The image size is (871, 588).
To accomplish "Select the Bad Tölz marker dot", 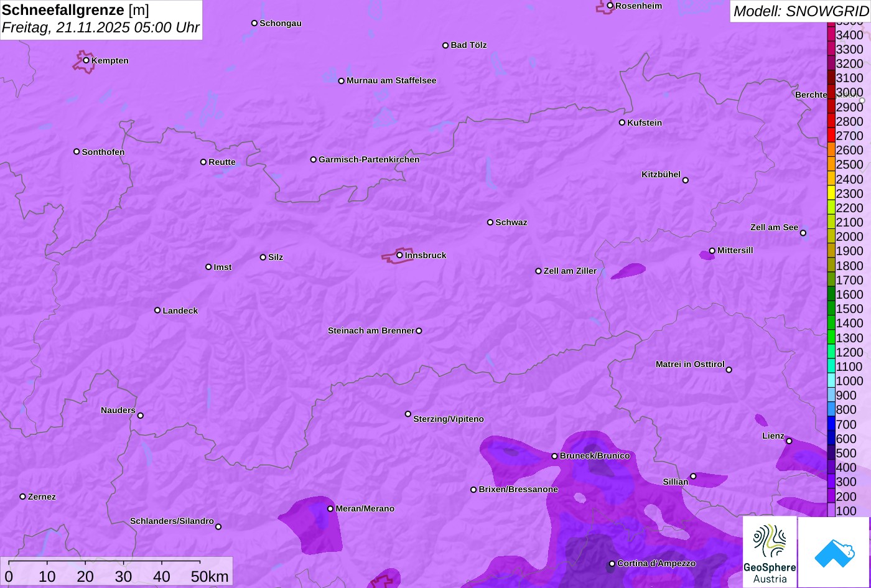I will pyautogui.click(x=445, y=45).
